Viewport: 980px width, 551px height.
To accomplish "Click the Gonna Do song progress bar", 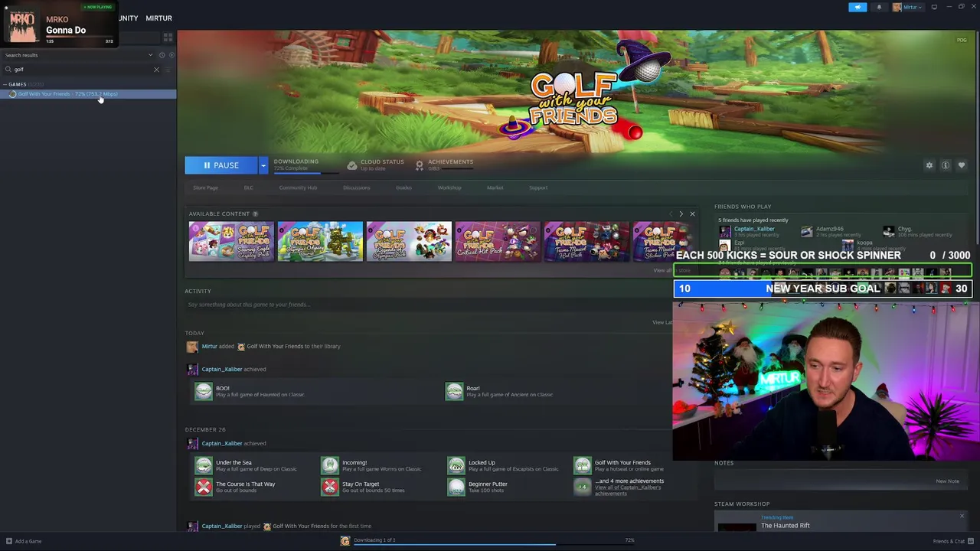I will tap(80, 37).
